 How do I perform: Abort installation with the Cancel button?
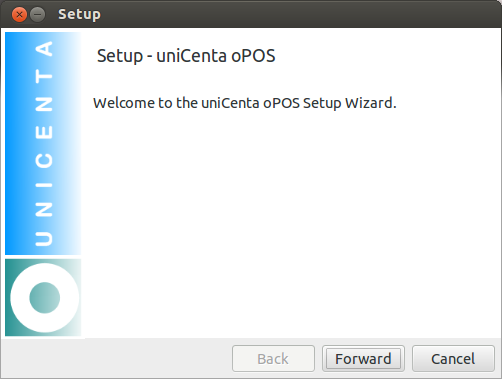[453, 359]
